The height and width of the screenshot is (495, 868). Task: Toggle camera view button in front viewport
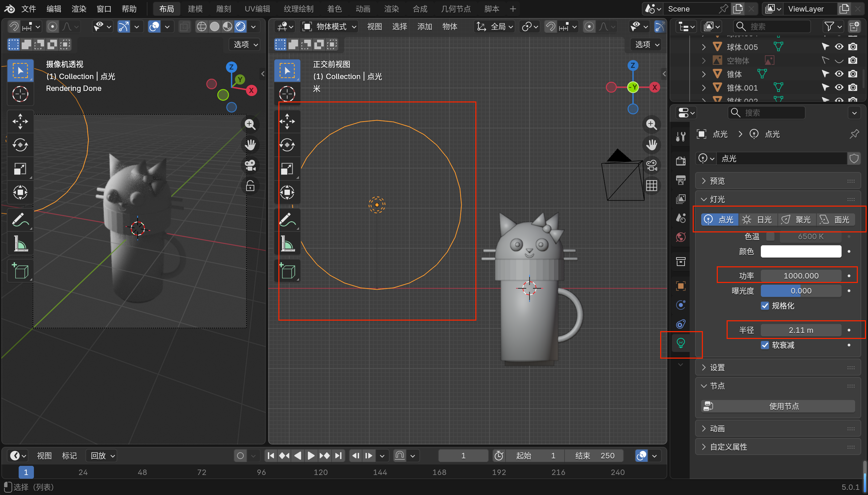pyautogui.click(x=651, y=166)
